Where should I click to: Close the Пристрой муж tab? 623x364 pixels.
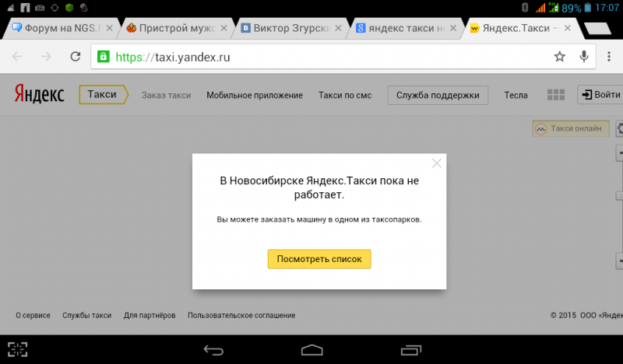coord(224,28)
